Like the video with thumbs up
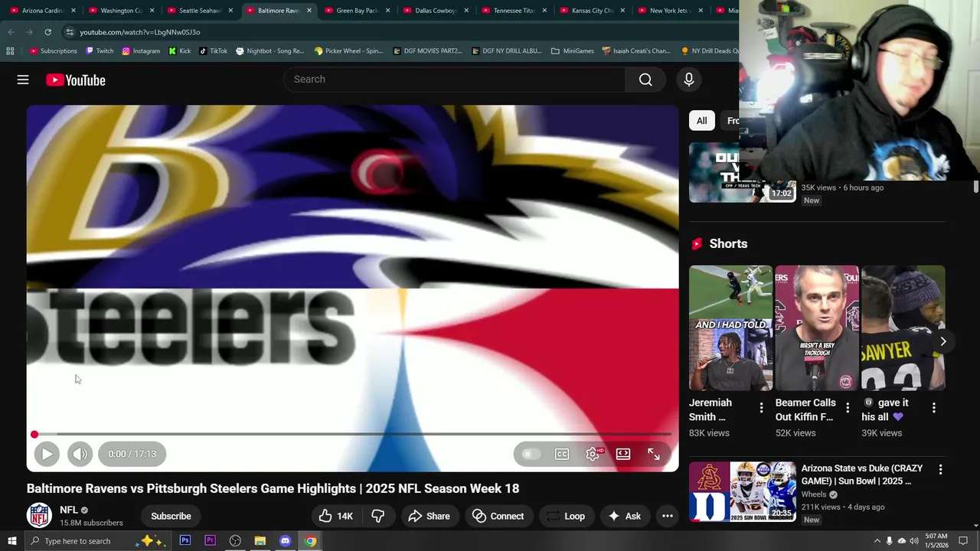 [335, 516]
